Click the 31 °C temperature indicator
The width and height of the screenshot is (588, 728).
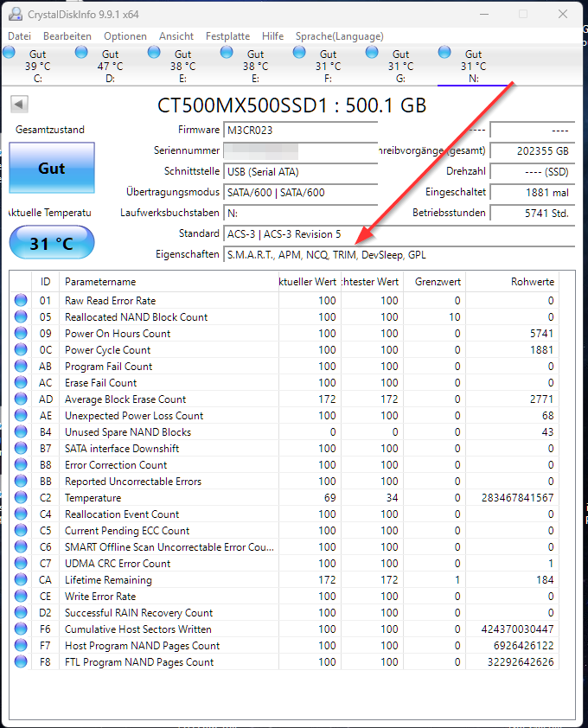coord(52,242)
